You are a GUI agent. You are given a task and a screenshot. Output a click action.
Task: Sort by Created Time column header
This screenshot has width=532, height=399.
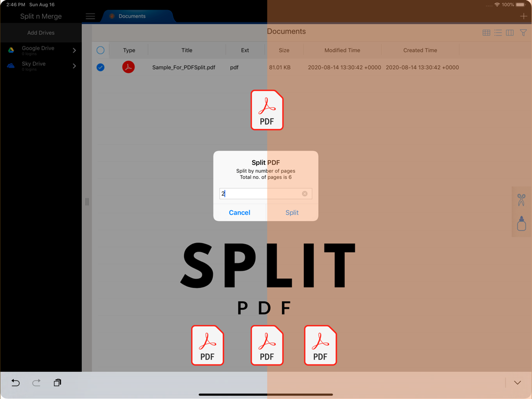pos(420,50)
